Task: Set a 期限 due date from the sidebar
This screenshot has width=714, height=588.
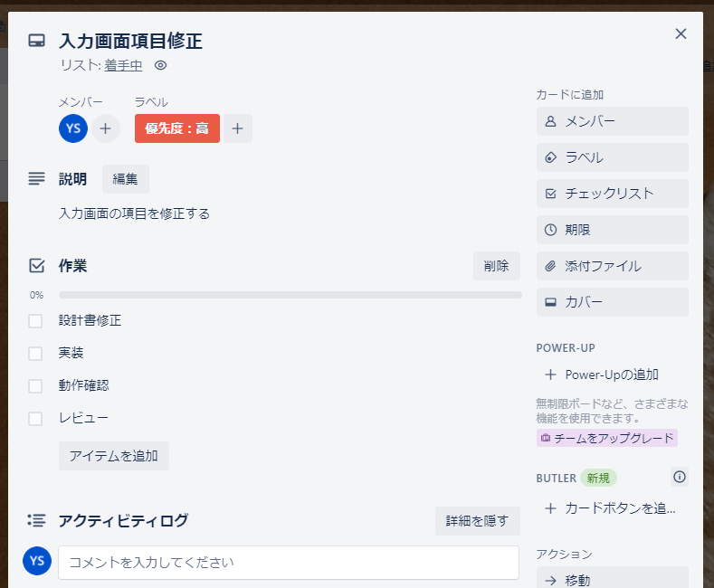Action: click(613, 230)
